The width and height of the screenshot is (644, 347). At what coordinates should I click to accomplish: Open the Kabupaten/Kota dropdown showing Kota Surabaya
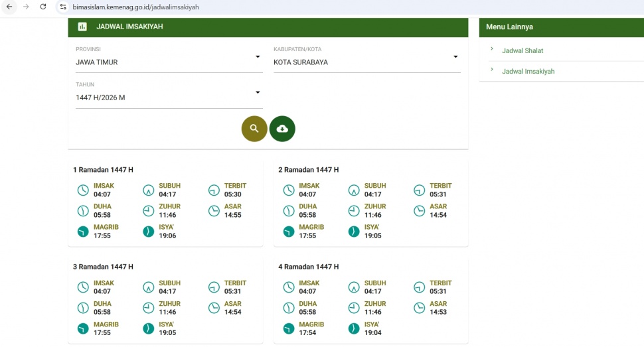pos(366,62)
